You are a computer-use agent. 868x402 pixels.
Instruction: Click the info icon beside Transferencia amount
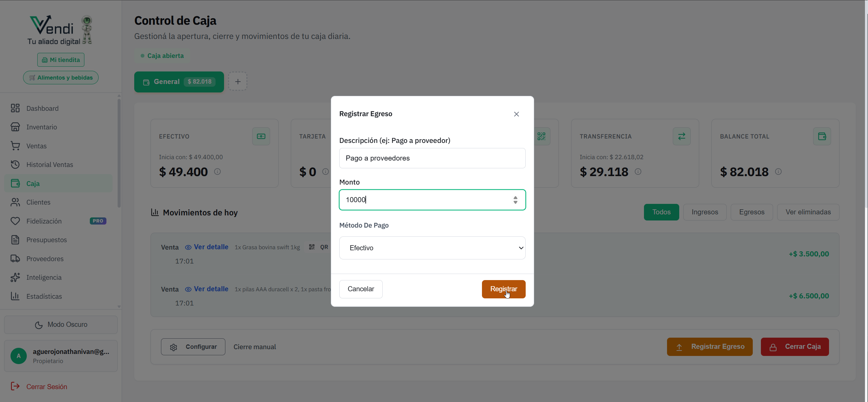pos(638,172)
